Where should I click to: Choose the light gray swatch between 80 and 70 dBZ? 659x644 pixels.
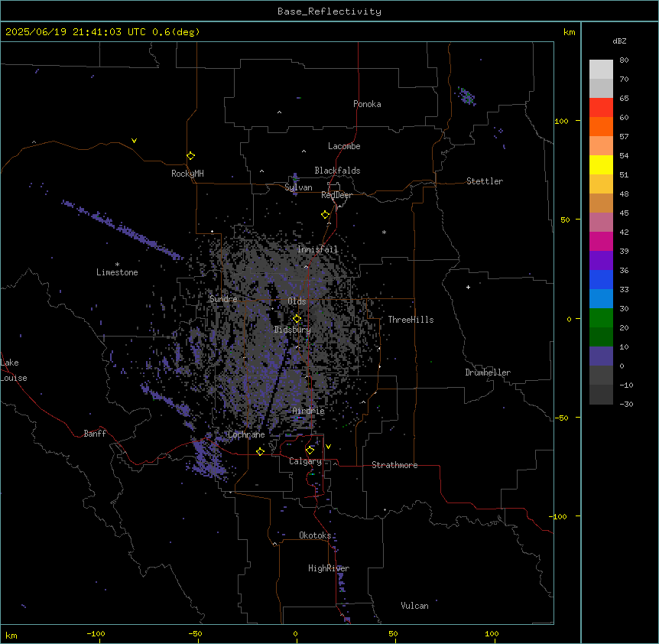click(x=601, y=70)
